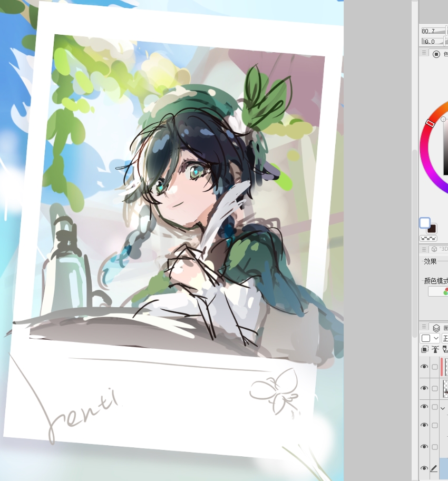Select the stacked layers tab icon
Image resolution: width=448 pixels, height=481 pixels.
436,328
